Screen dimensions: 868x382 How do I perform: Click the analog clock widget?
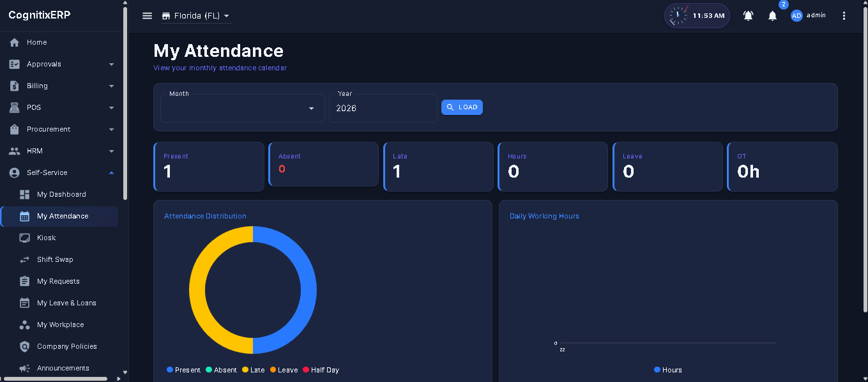(678, 16)
